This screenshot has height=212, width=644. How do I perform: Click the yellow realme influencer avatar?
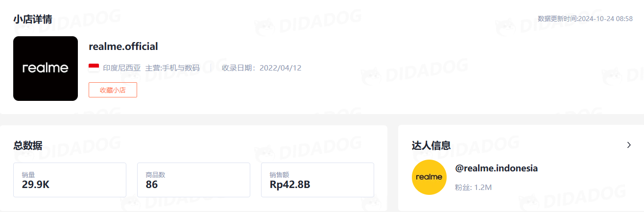[429, 177]
